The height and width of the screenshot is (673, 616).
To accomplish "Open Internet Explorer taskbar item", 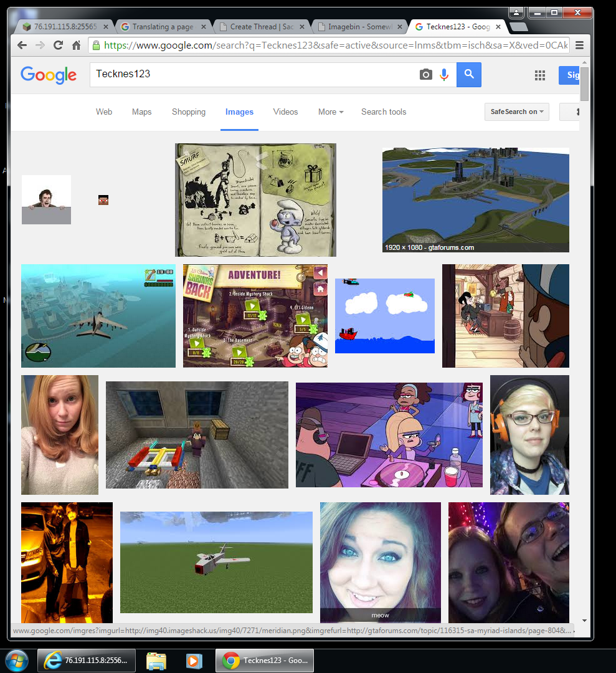I will (x=86, y=660).
